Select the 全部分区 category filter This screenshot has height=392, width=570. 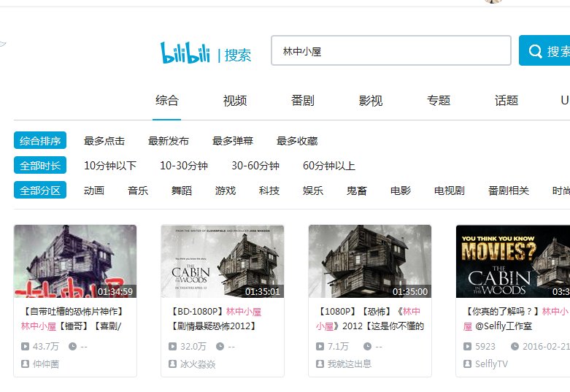40,191
